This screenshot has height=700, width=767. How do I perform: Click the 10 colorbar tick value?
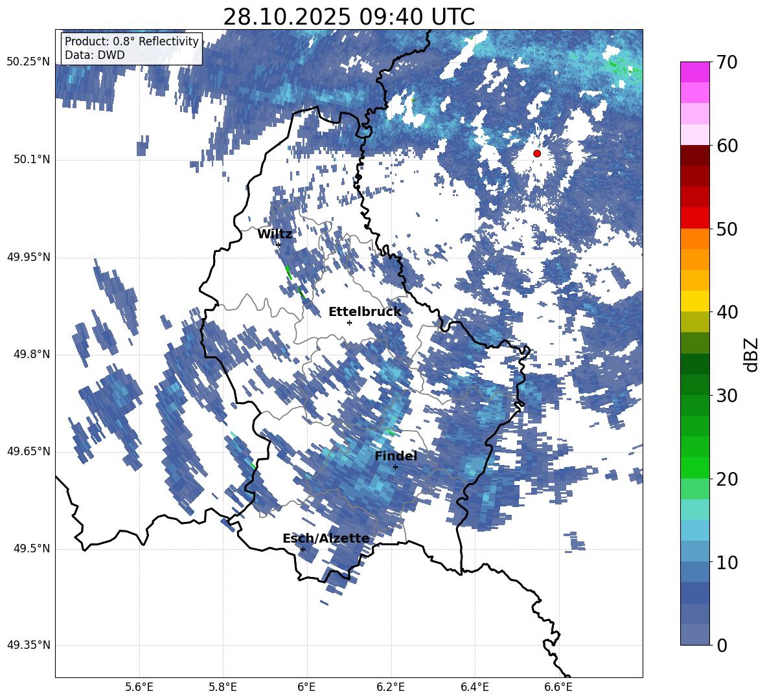coord(726,562)
